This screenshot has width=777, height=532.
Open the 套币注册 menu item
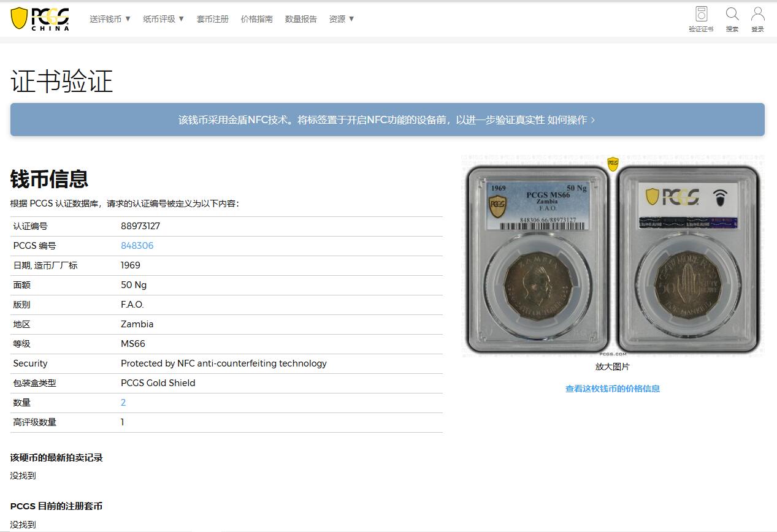tap(212, 19)
